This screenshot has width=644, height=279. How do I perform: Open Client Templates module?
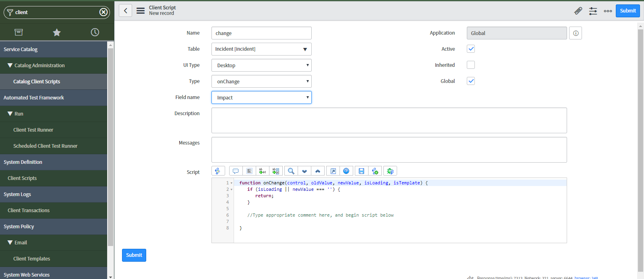[x=54, y=258]
